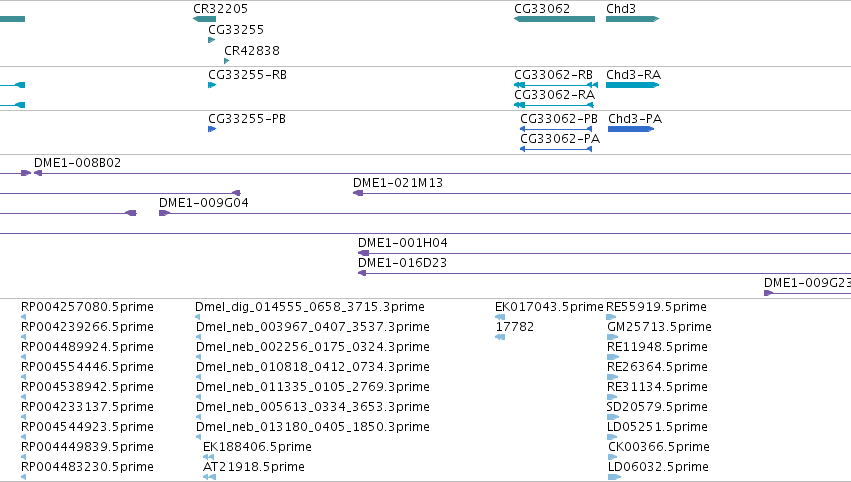Click BAC clone DME1-008B02 label
Screen dimensions: 851x482
pos(78,163)
